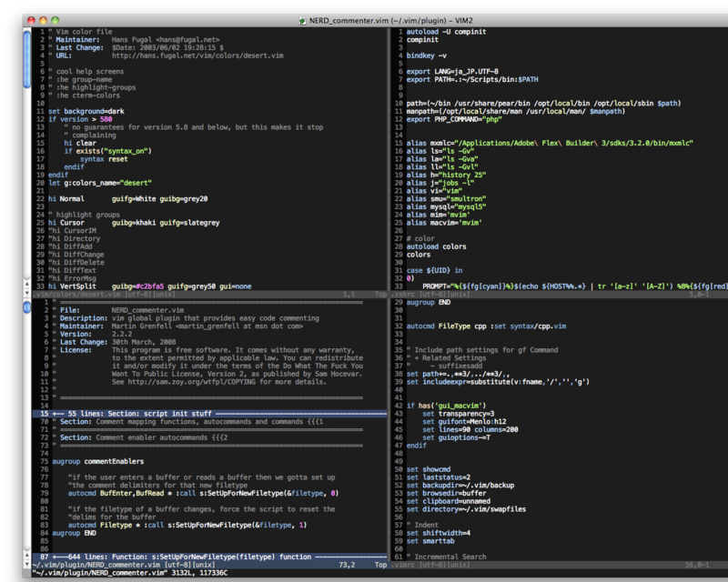728x582 pixels.
Task: Click the 'autoload colors' line
Action: pos(436,246)
